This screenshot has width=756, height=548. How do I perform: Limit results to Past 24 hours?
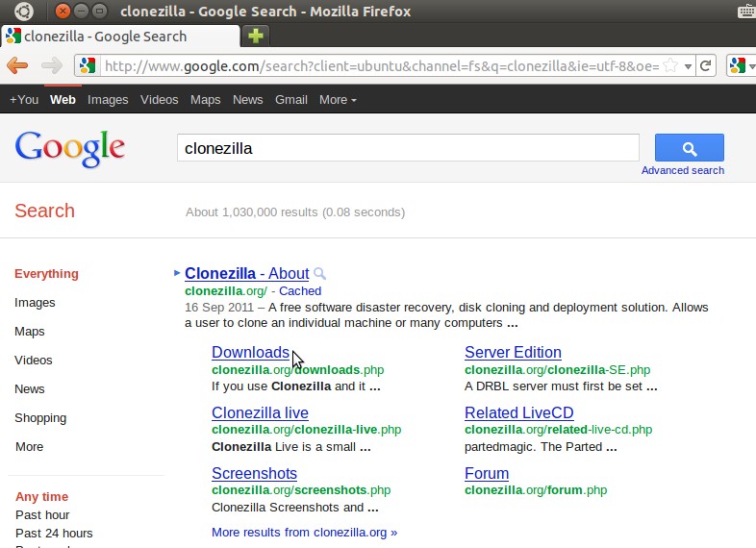pyautogui.click(x=54, y=533)
